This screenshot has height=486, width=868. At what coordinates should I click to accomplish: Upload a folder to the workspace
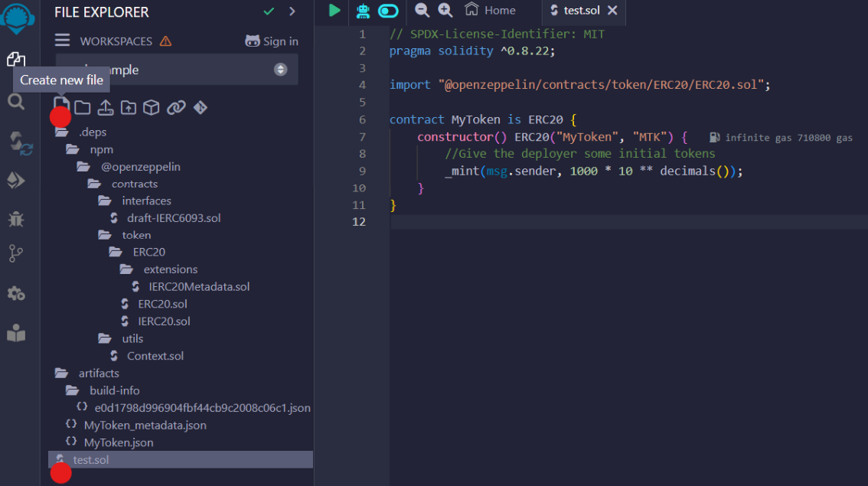pyautogui.click(x=129, y=107)
